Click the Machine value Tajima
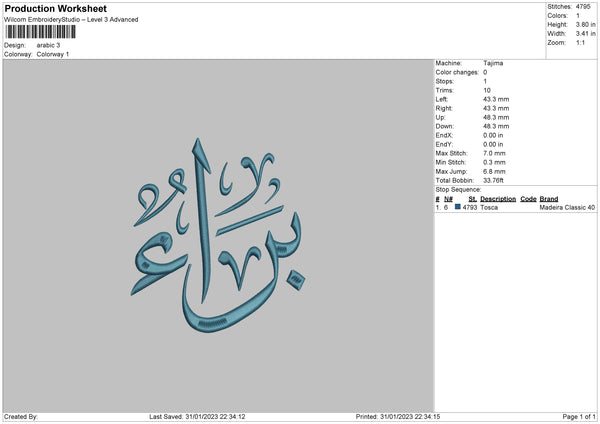 coord(493,63)
